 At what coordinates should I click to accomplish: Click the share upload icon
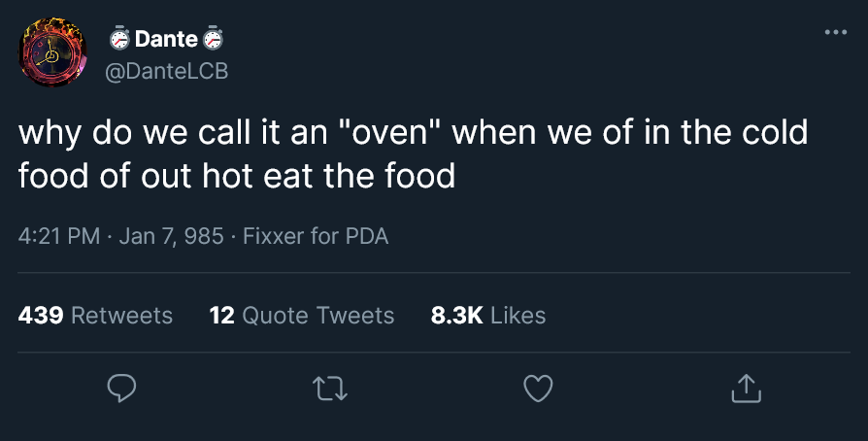point(745,389)
